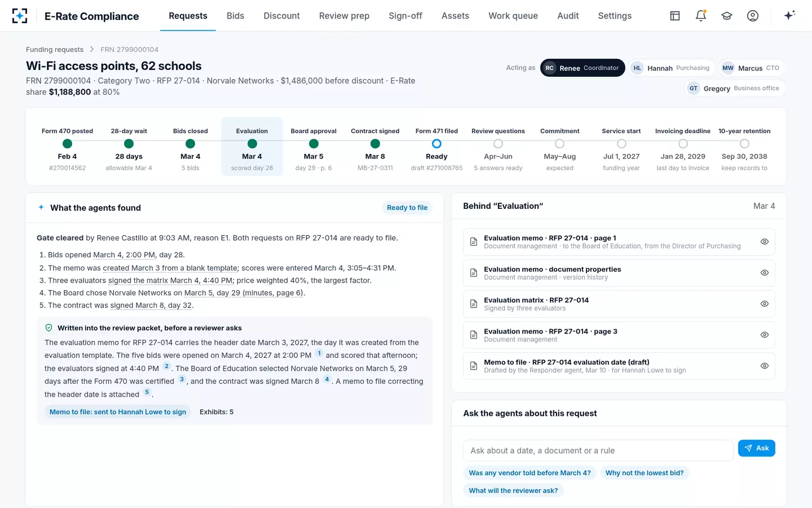The image size is (812, 508).
Task: Switch acting role to Hannah Purchasing
Action: tap(672, 68)
